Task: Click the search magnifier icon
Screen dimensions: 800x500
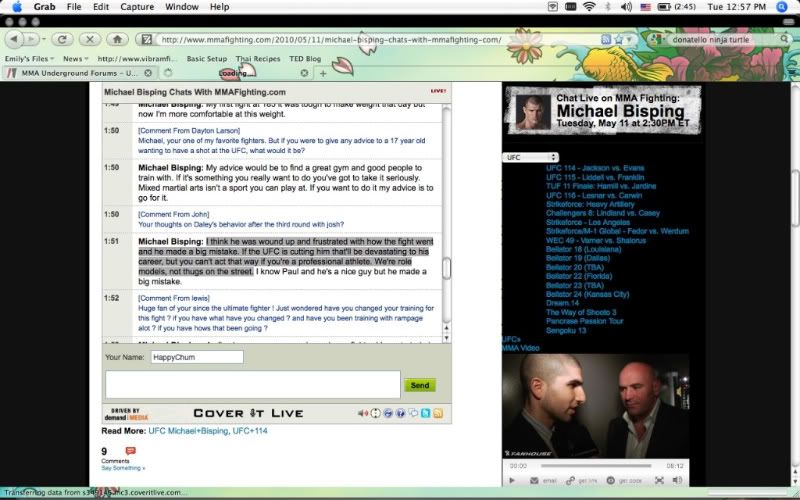Action: click(x=784, y=39)
